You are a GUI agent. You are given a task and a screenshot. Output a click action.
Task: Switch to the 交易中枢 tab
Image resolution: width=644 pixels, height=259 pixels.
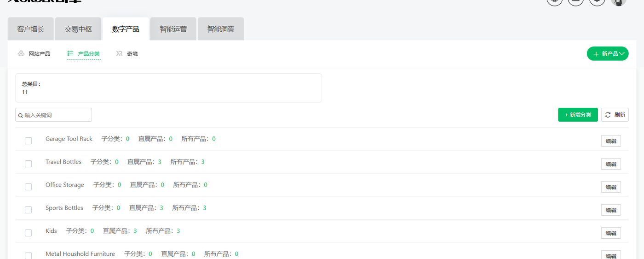pyautogui.click(x=78, y=29)
